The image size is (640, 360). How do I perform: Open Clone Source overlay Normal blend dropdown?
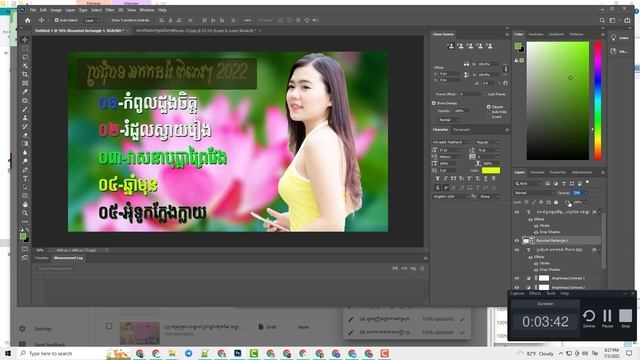point(449,120)
